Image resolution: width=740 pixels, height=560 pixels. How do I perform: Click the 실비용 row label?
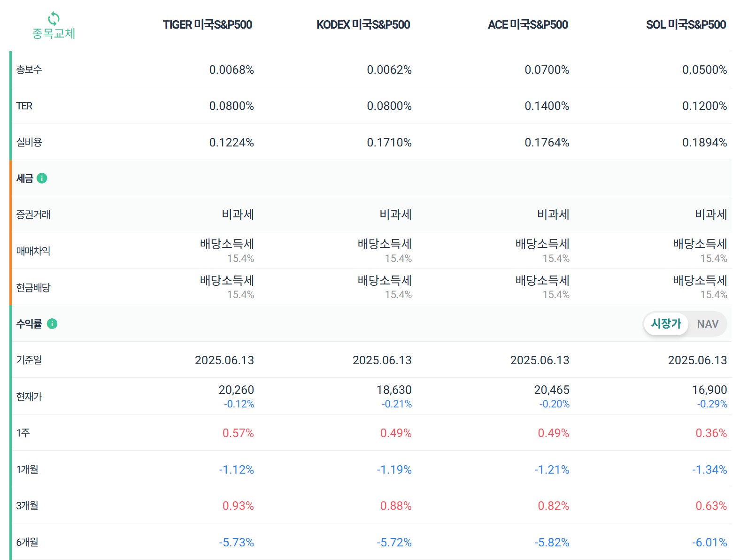[x=29, y=142]
